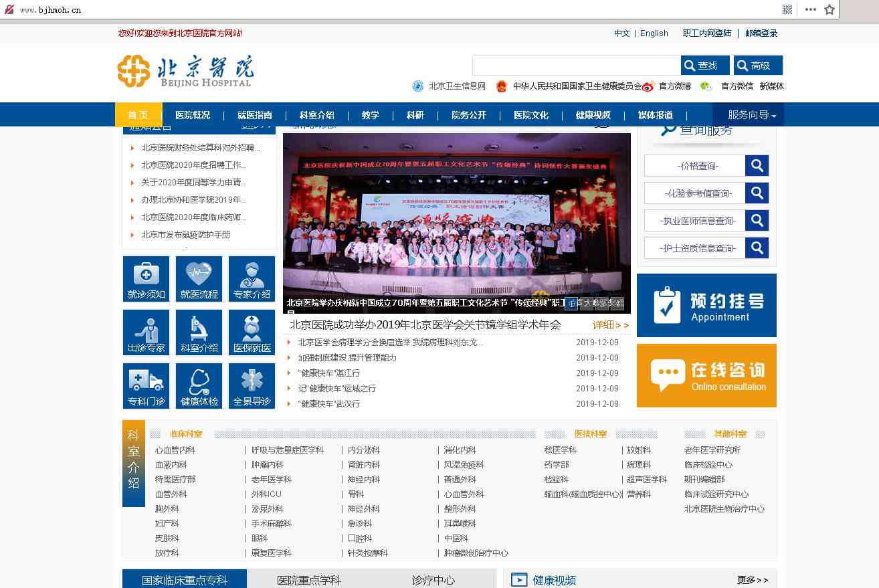Image resolution: width=879 pixels, height=588 pixels.
Task: Open the QR code icon in address bar
Action: [x=787, y=9]
